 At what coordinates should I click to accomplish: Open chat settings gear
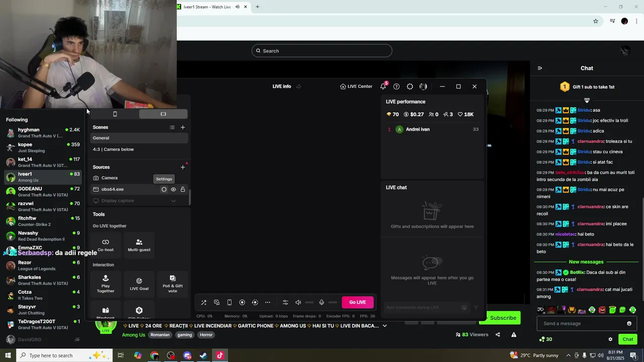(x=610, y=339)
